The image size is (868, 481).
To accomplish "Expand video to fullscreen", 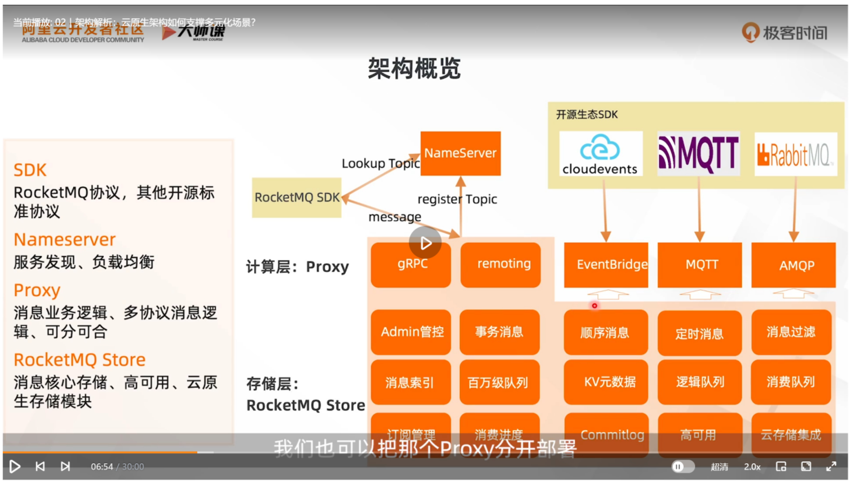I will [x=831, y=466].
